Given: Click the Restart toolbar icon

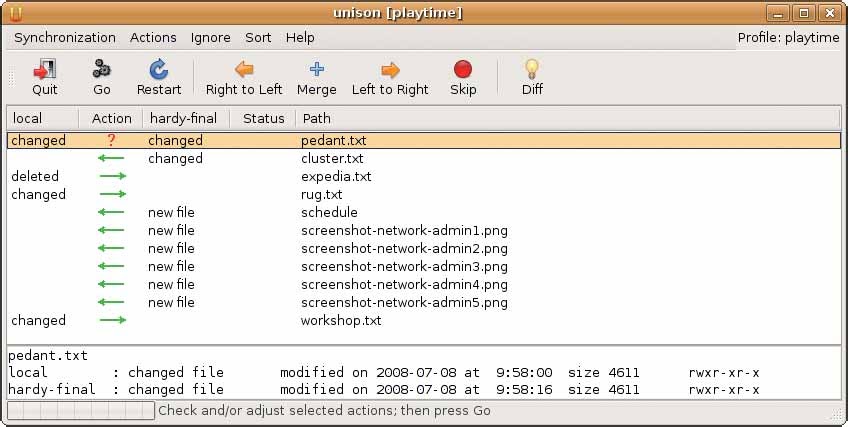Looking at the screenshot, I should (158, 69).
